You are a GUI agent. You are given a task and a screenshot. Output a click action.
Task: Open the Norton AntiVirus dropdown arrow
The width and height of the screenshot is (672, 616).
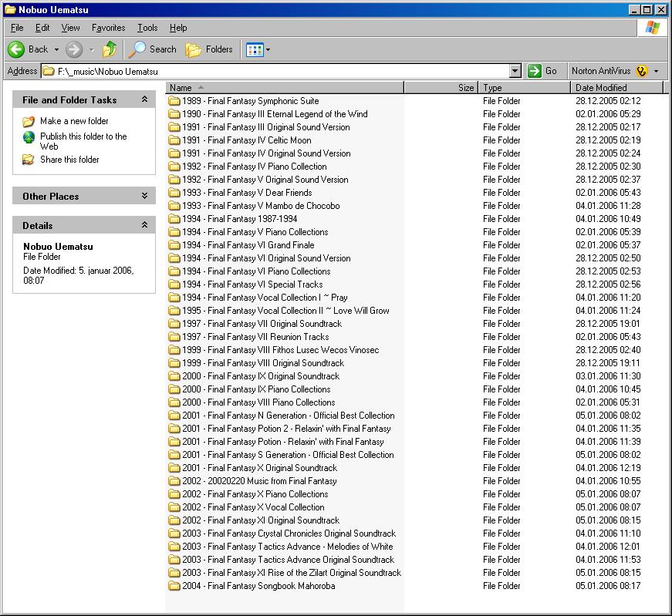tap(656, 71)
